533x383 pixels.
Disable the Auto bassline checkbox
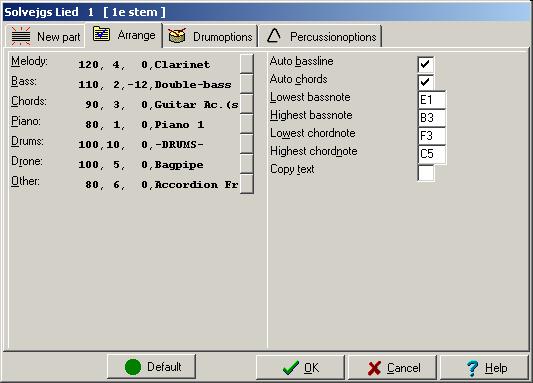click(426, 64)
